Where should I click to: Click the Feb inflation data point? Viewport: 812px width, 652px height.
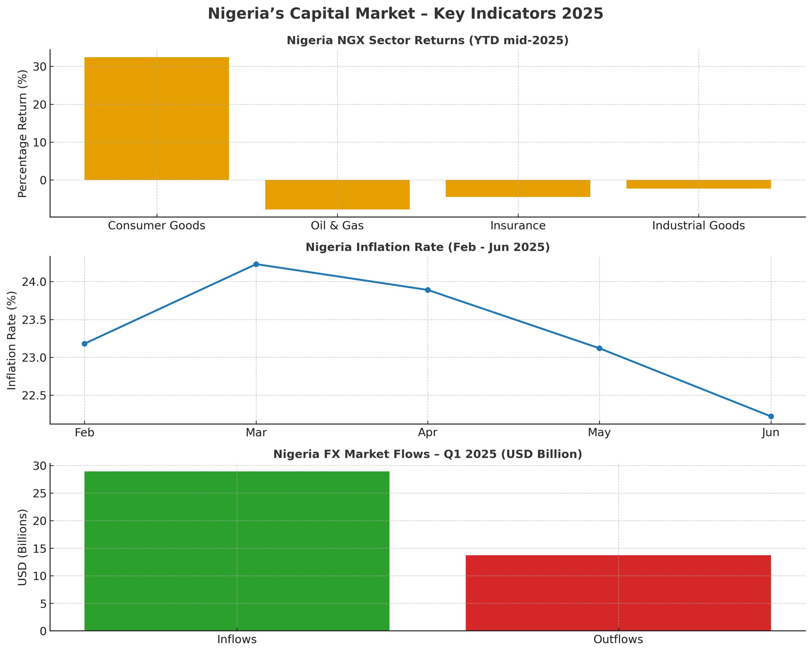click(x=84, y=344)
